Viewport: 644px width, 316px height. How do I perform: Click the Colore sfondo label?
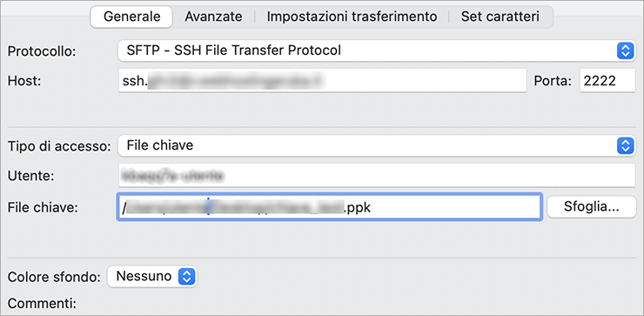click(x=54, y=277)
